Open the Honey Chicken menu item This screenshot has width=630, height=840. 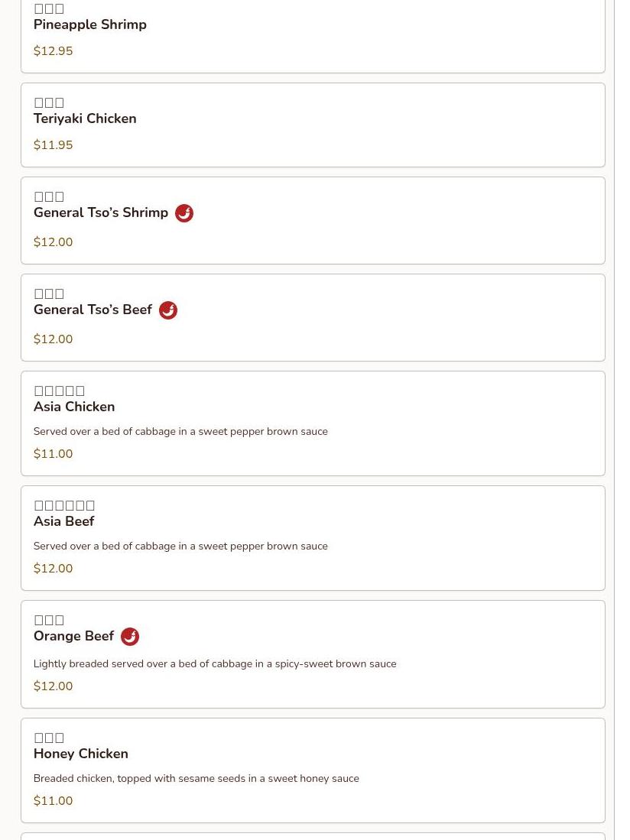pyautogui.click(x=313, y=770)
